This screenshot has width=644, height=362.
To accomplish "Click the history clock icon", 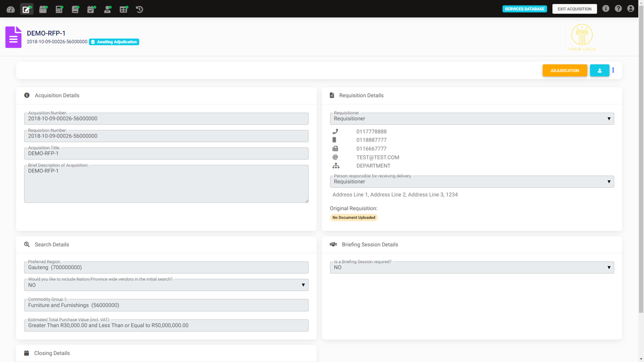I will [139, 9].
